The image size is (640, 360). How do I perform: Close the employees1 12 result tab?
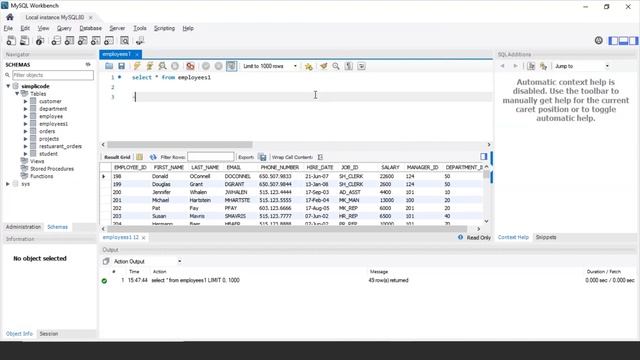(143, 238)
